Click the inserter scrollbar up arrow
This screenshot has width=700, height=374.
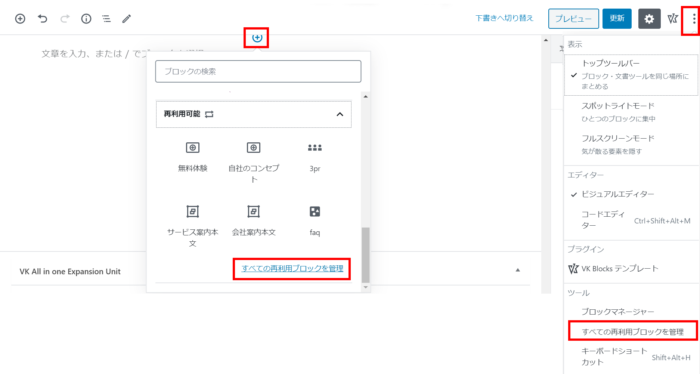click(366, 96)
